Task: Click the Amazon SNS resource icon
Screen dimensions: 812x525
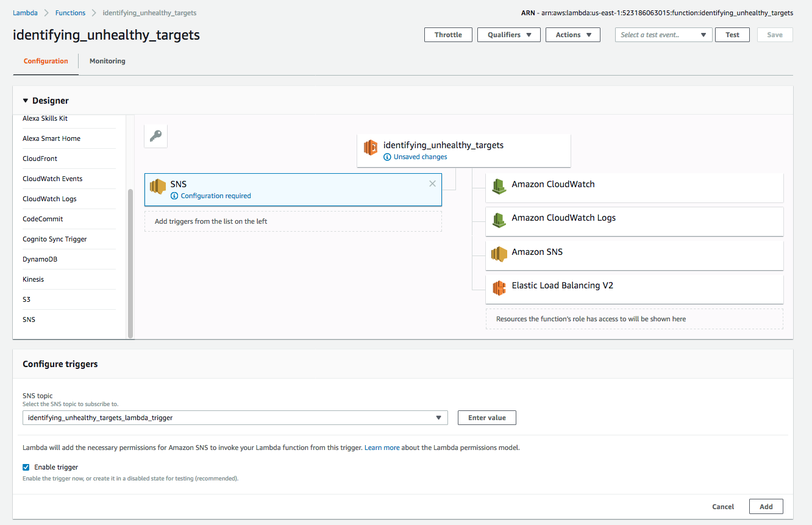Action: click(x=499, y=254)
